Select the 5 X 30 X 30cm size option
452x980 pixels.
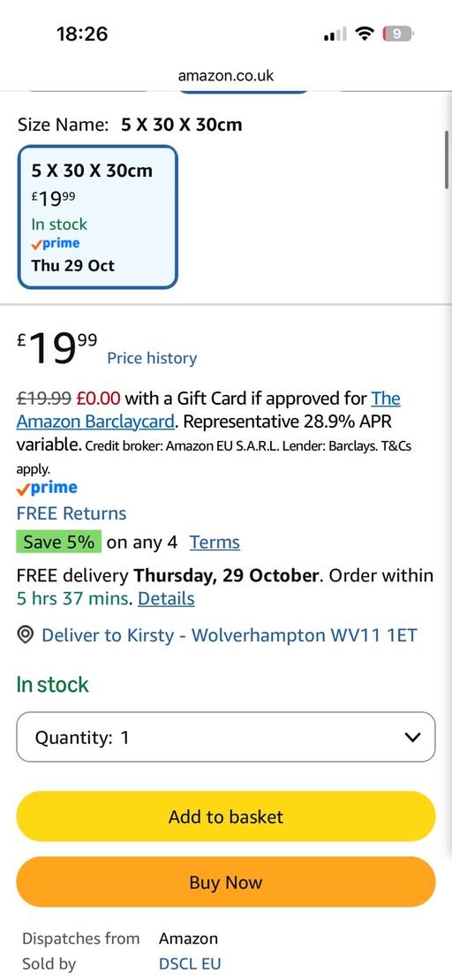point(97,217)
